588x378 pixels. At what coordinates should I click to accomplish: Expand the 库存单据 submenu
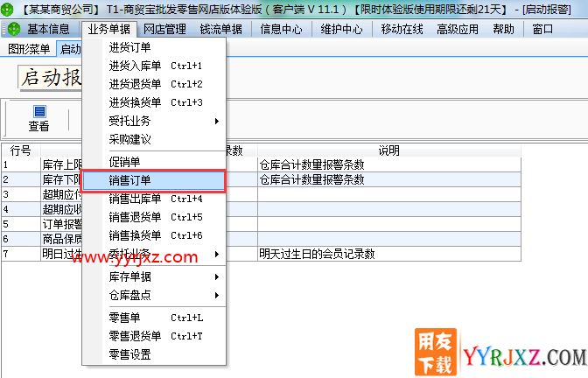154,276
